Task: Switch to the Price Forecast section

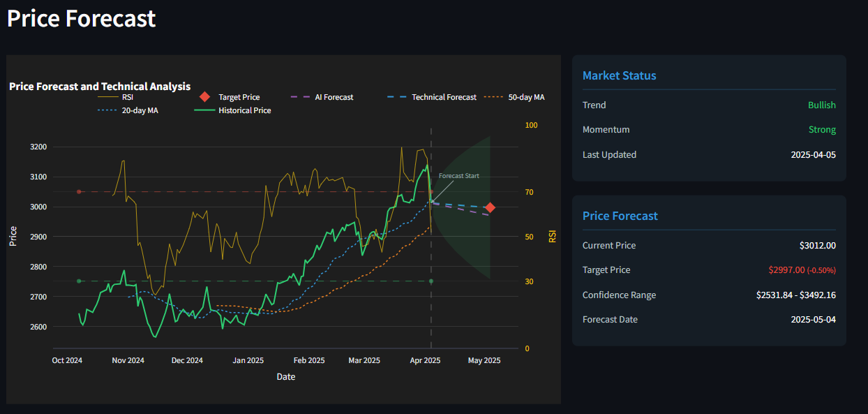Action: pos(620,216)
